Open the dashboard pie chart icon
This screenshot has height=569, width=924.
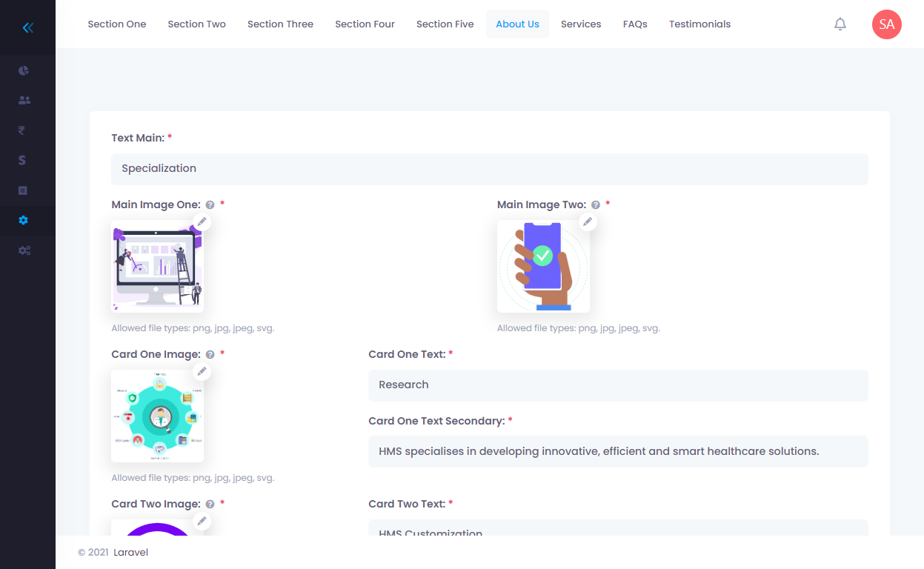[24, 70]
